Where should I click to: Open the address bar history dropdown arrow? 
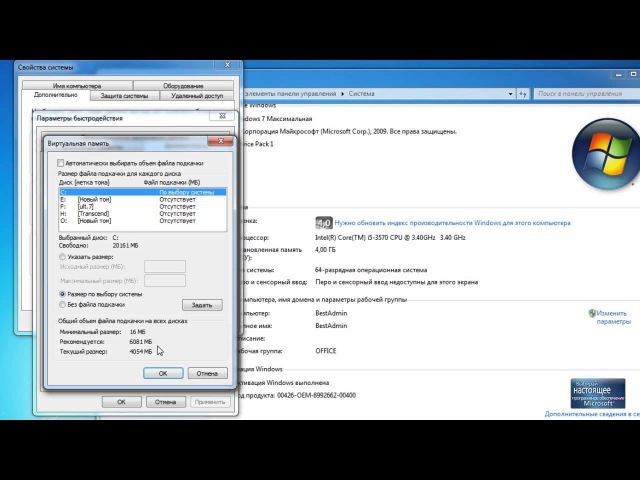510,94
